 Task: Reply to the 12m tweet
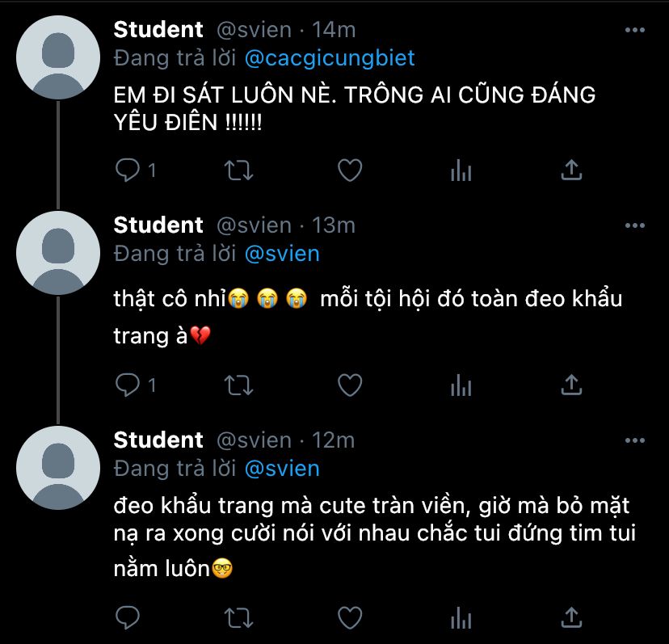pyautogui.click(x=128, y=618)
